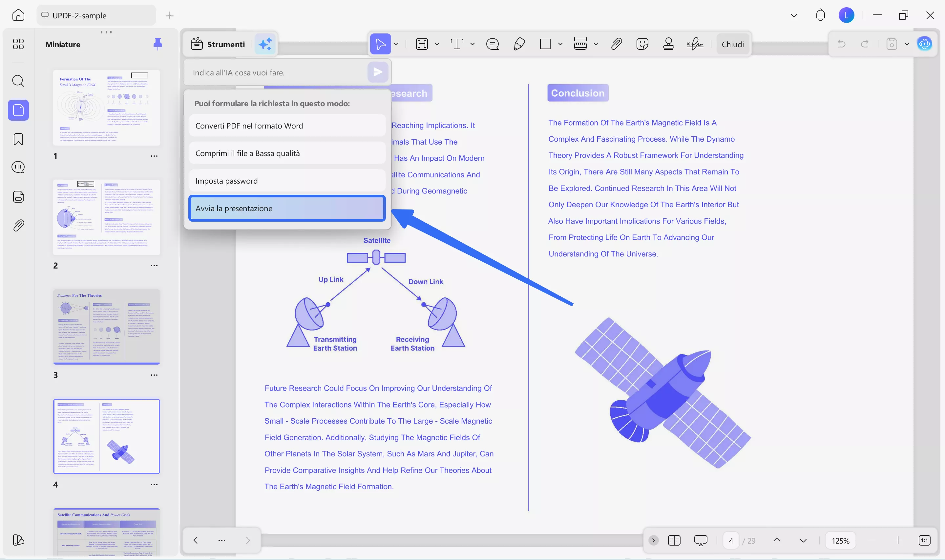945x560 pixels.
Task: Open the bookmarks panel in left sidebar
Action: 18,139
